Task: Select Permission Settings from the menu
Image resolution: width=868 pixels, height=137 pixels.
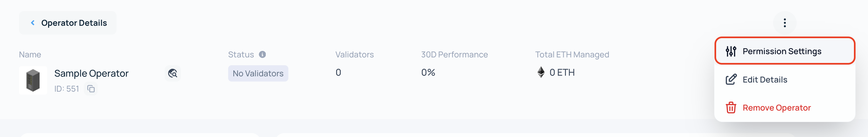Action: 782,52
